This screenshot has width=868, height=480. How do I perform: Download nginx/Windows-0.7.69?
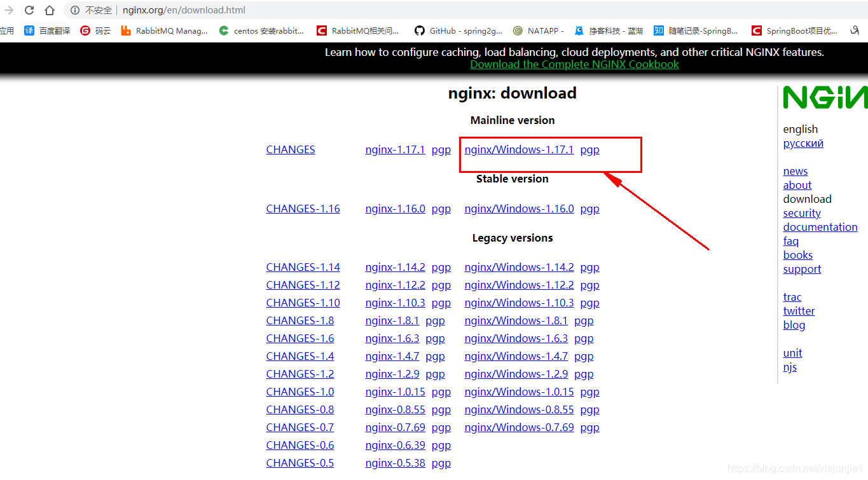pos(519,427)
